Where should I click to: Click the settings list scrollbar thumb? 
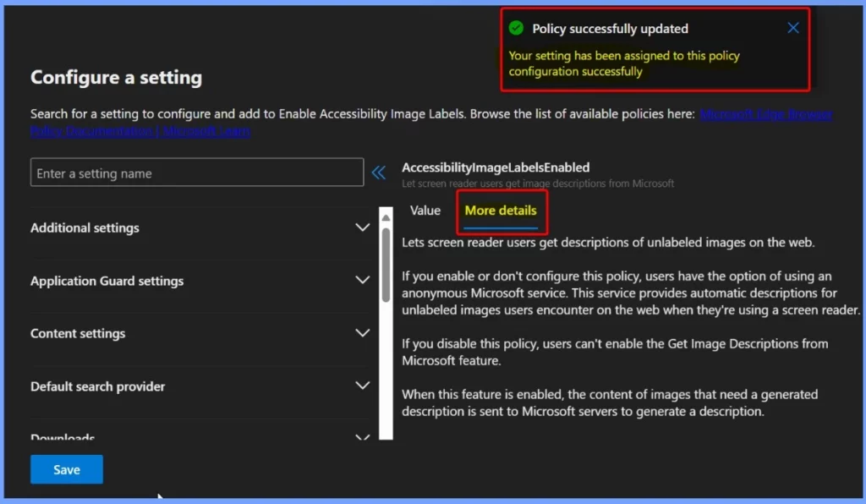(x=386, y=265)
